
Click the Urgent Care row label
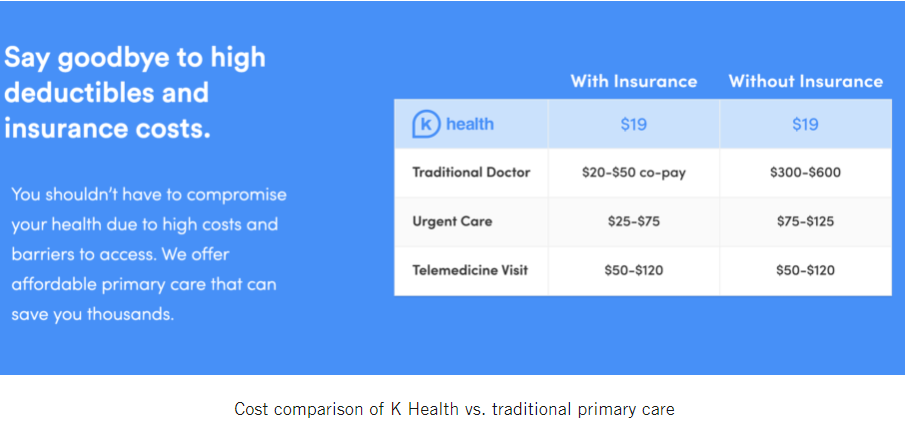pos(452,222)
